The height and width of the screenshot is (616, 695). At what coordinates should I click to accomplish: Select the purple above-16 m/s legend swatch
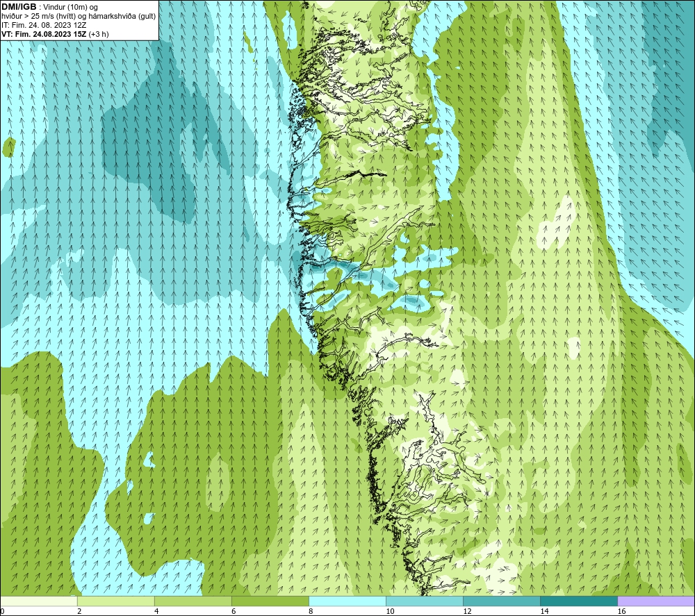[x=656, y=601]
